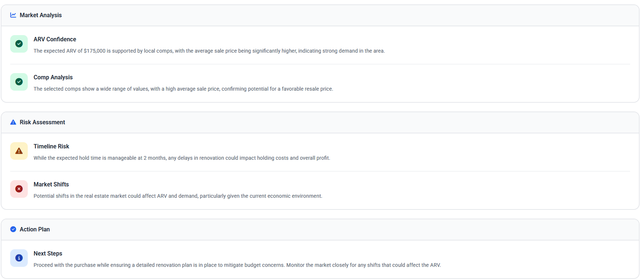Select the Risk Assessment section header
Screen dimensions: 644x280
42,122
